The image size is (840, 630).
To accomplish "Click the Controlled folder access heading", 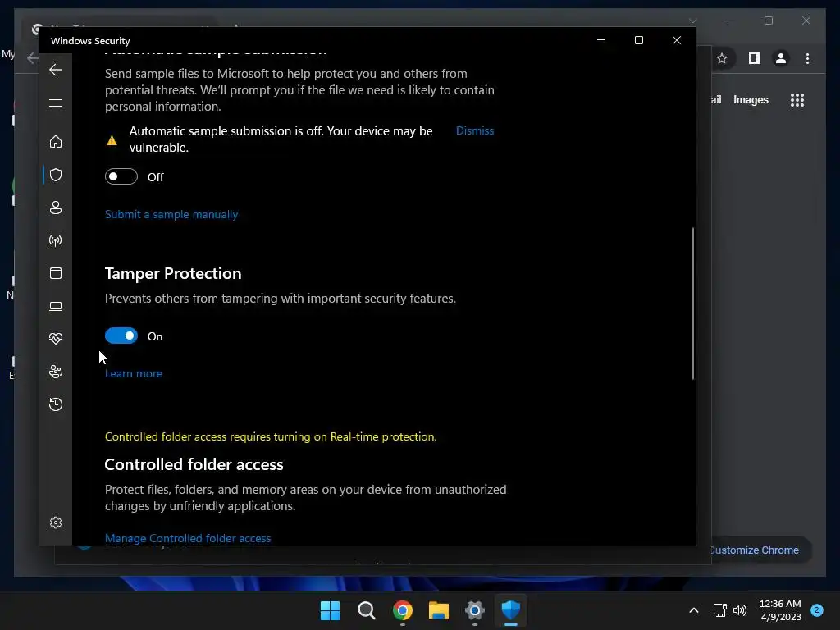I will click(x=194, y=464).
